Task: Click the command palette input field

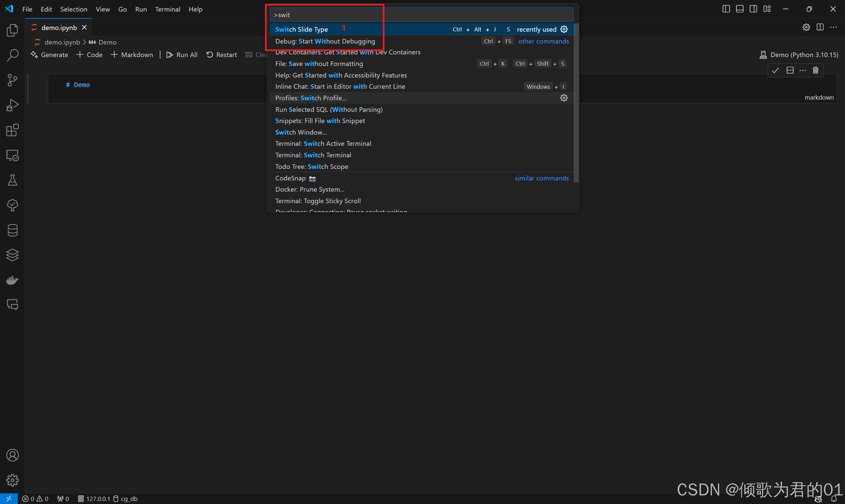Action: coord(421,15)
